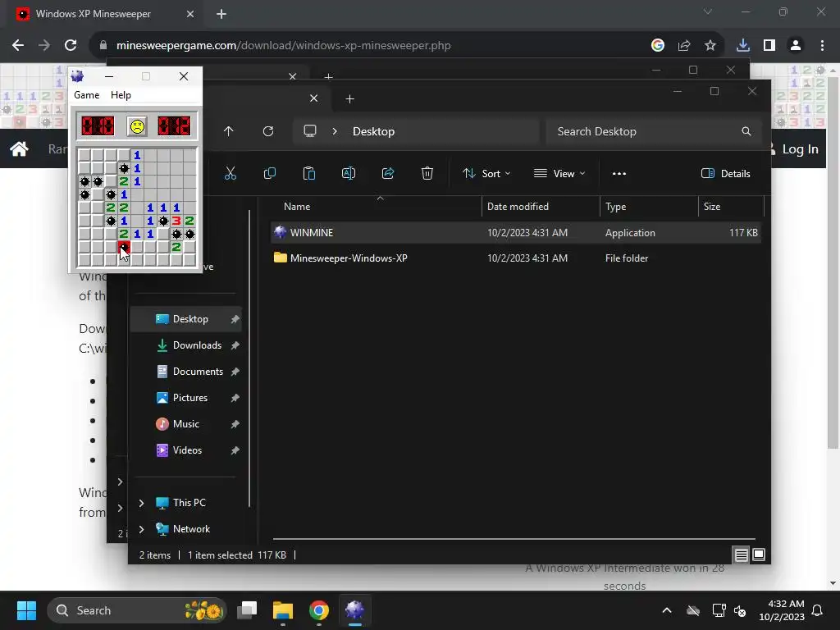840x630 pixels.
Task: Click the Cut scissors icon in File Explorer
Action: [230, 174]
